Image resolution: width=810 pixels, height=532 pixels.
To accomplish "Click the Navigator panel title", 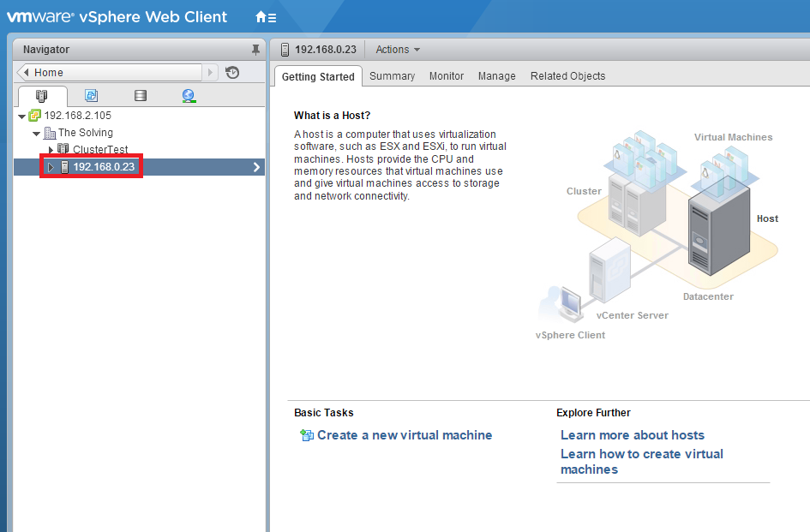I will (46, 50).
